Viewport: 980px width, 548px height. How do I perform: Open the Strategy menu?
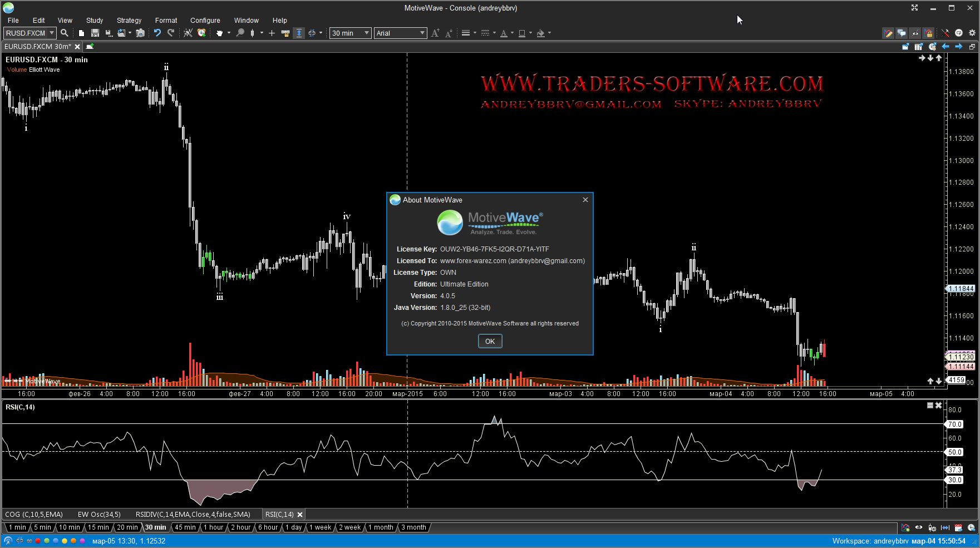129,20
